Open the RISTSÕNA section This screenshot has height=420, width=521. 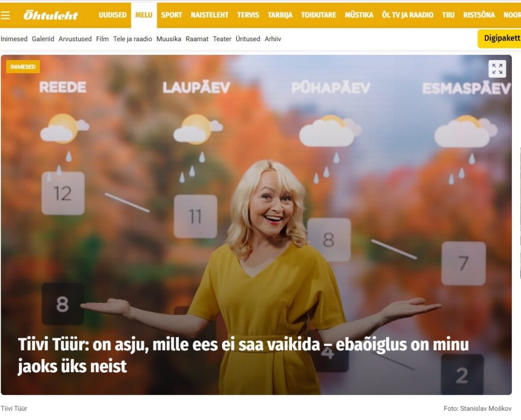coord(479,15)
